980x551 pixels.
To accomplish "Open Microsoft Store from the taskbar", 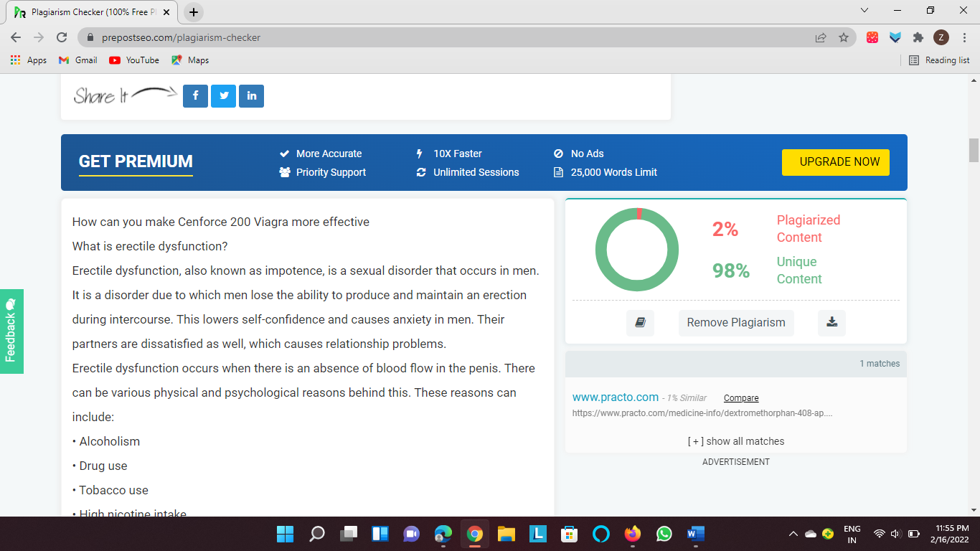I will [x=570, y=534].
